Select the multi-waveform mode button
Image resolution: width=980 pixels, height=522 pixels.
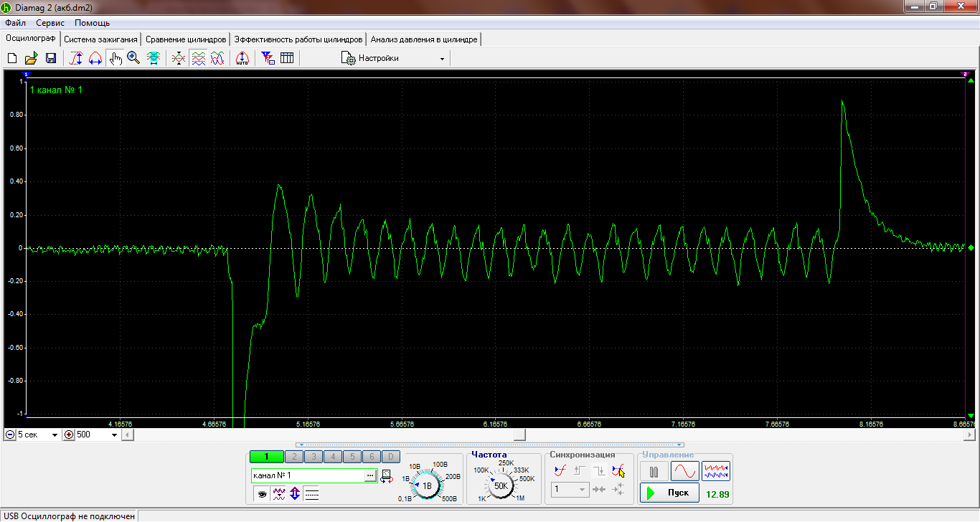point(716,472)
